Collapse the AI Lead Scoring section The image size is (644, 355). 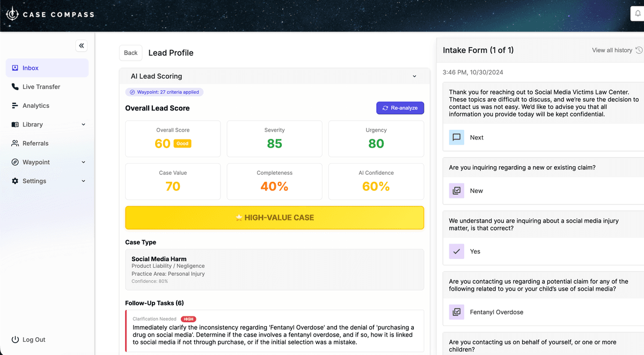[x=414, y=76]
